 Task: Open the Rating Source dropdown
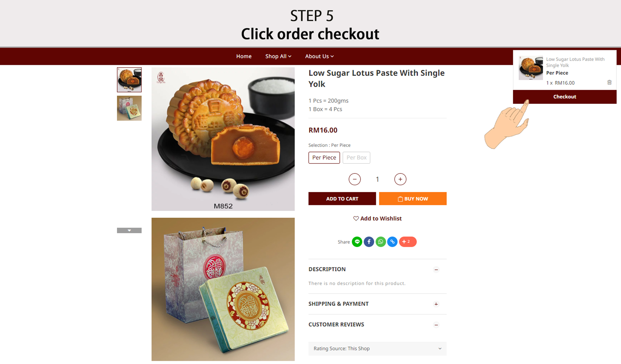[x=377, y=348]
